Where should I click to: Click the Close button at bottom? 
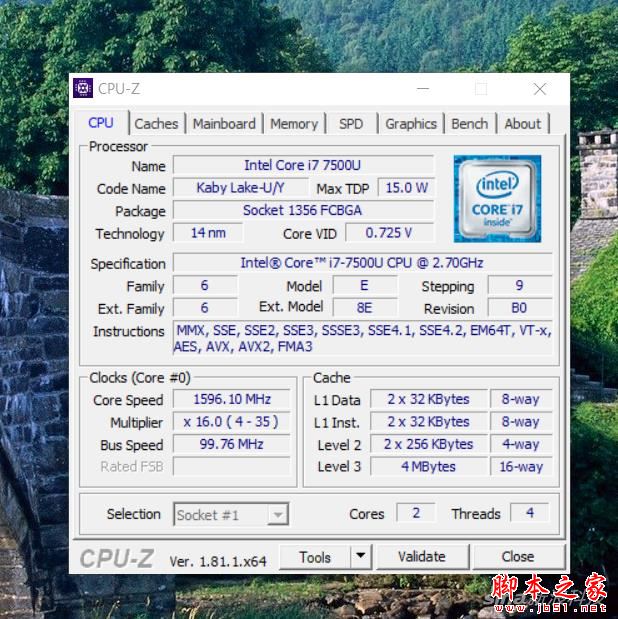tap(518, 557)
